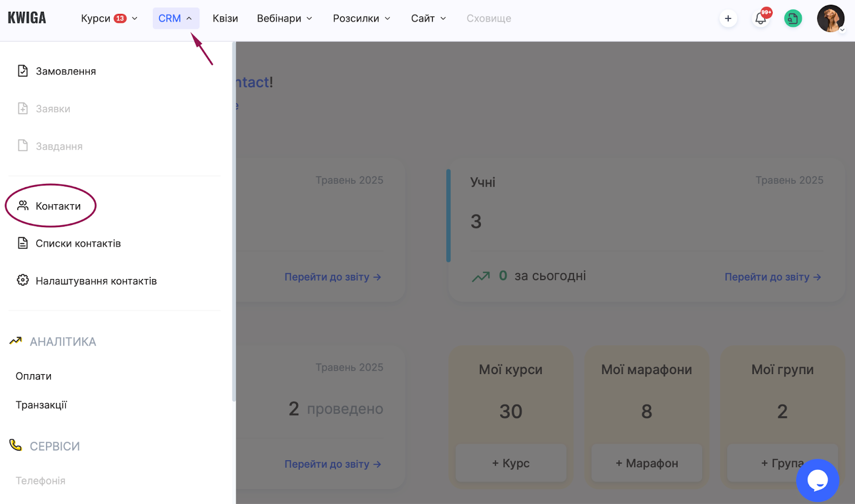Open Оплати under Аналітика
This screenshot has height=504, width=855.
(34, 376)
